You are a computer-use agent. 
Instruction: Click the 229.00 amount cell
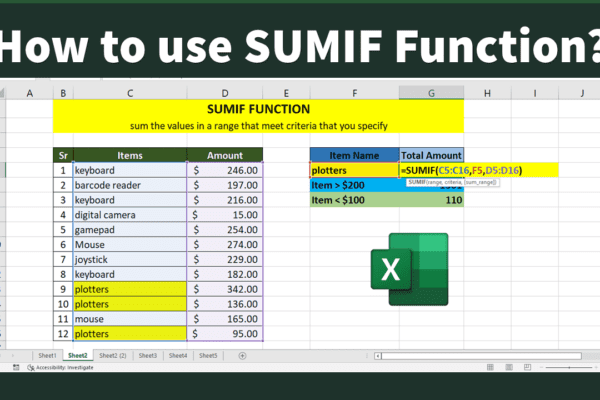tap(225, 260)
